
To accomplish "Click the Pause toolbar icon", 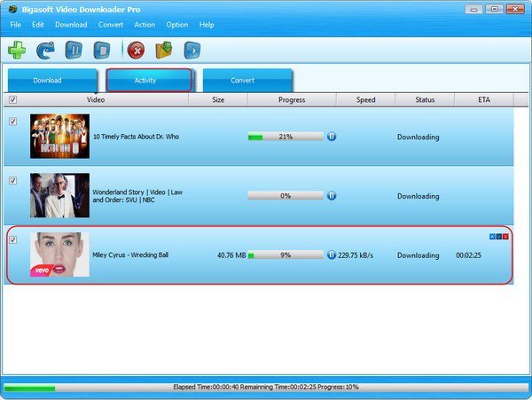I will [x=74, y=51].
